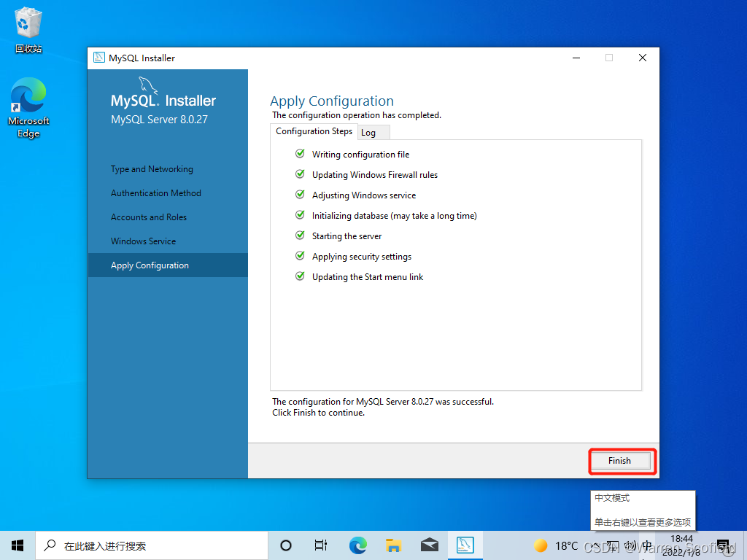Click check icon for Applying security settings
The image size is (747, 560).
point(300,256)
